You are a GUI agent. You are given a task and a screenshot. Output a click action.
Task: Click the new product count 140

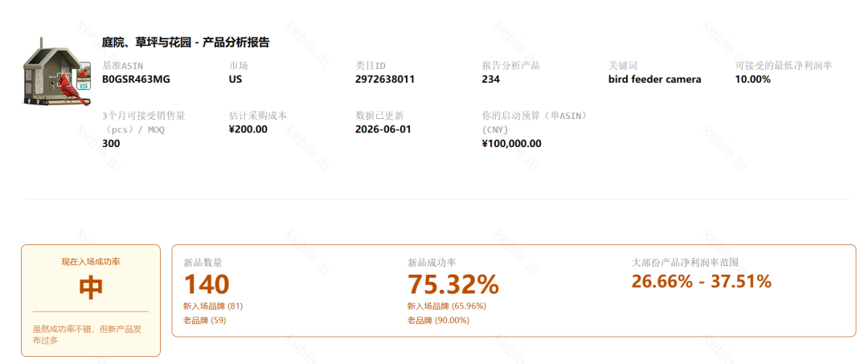point(207,284)
